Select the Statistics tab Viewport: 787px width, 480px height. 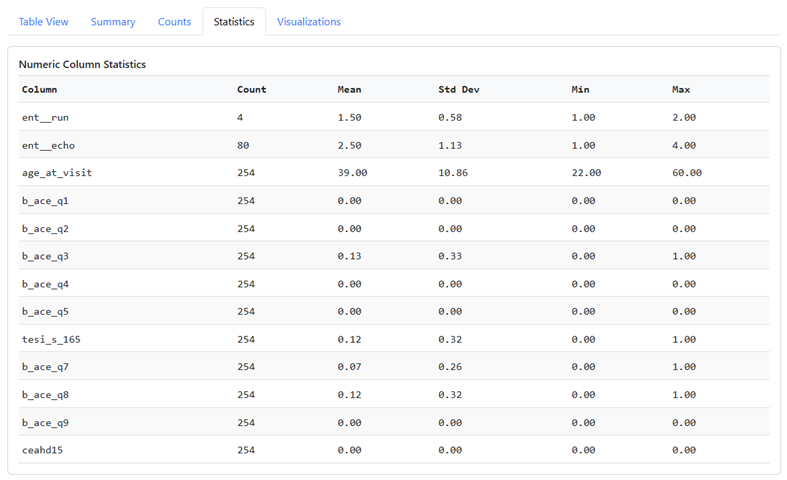pyautogui.click(x=234, y=22)
